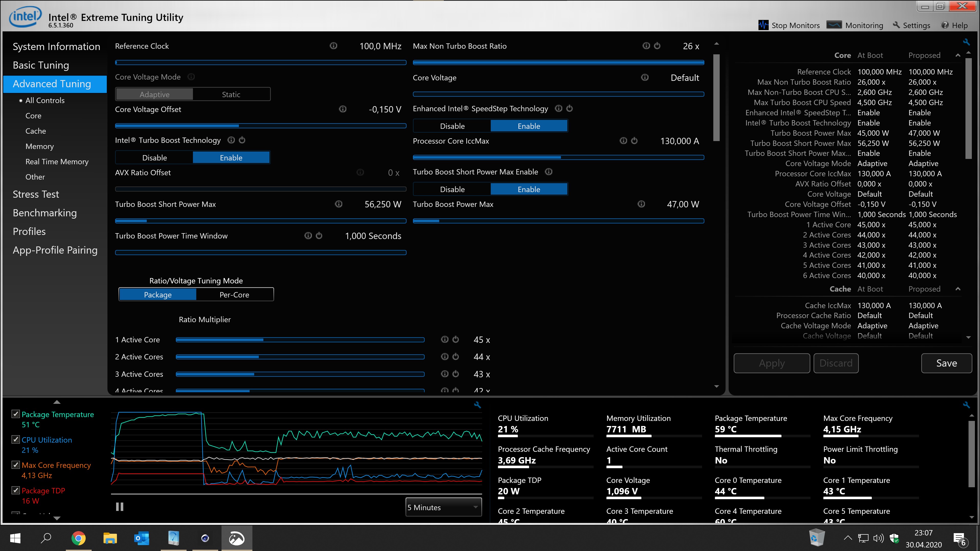Disable Turbo Boost Short Power Max Enable
The width and height of the screenshot is (980, 551).
(452, 189)
